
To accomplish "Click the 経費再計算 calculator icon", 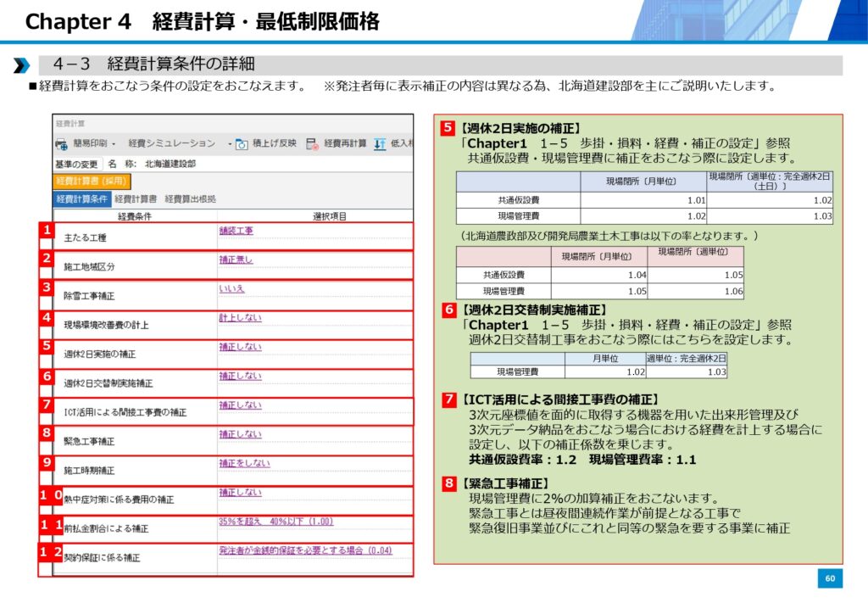I will (312, 144).
